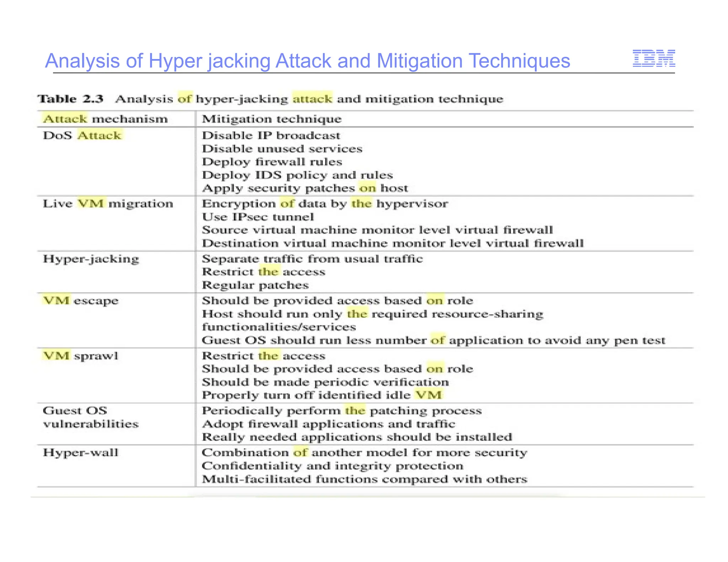Click the 'Hyper-wall' row label

click(x=81, y=453)
